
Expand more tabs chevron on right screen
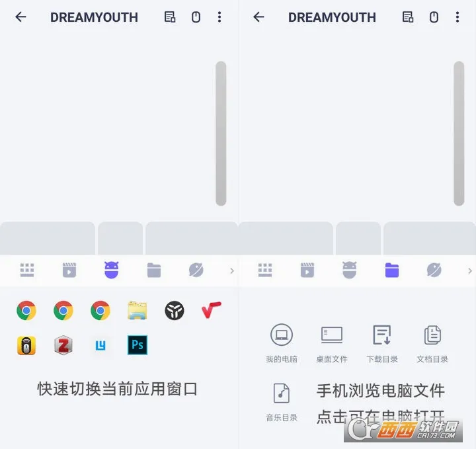(470, 270)
